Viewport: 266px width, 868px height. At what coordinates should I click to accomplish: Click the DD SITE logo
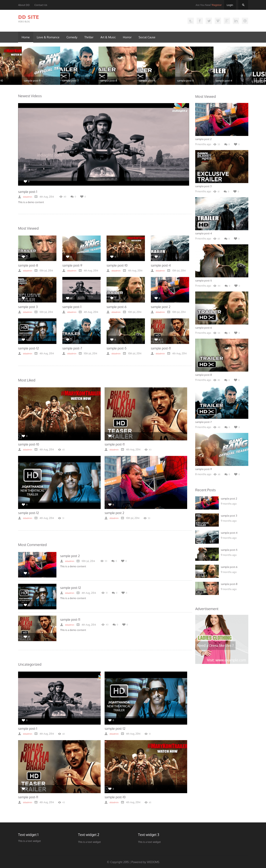pos(28,17)
